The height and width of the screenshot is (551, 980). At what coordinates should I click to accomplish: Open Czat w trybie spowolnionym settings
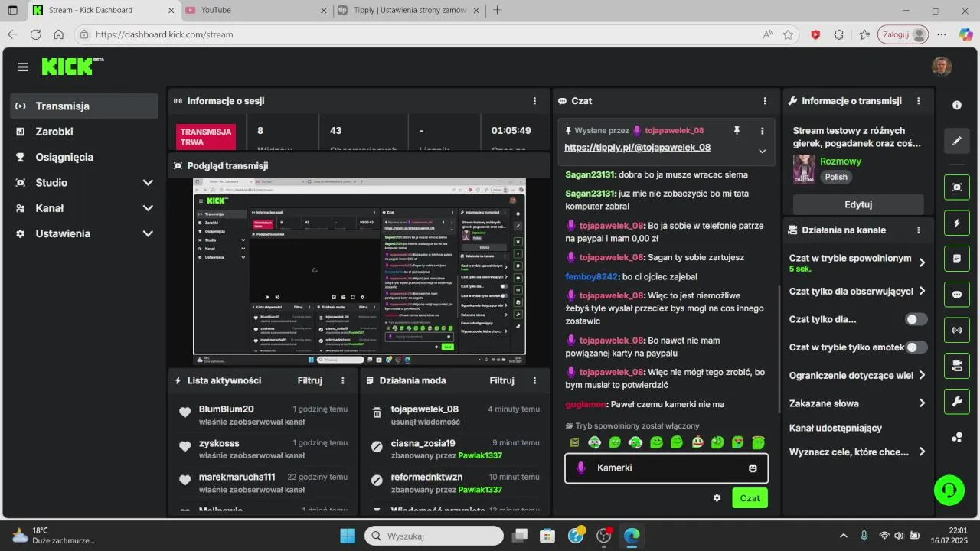[857, 262]
